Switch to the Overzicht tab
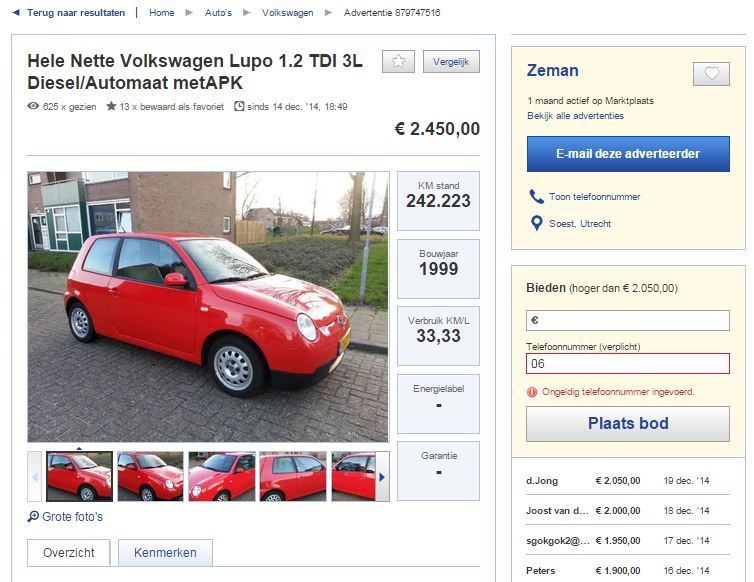Viewport: 754px width, 582px height. coord(69,553)
